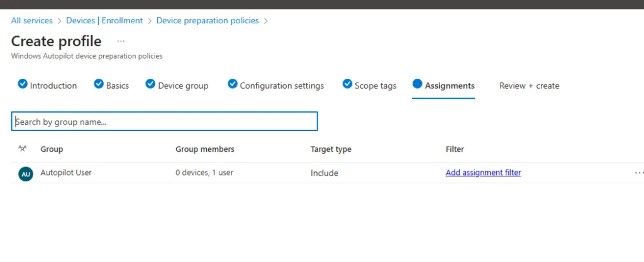Switch to the Review + create tab
This screenshot has height=262, width=644.
coord(529,86)
